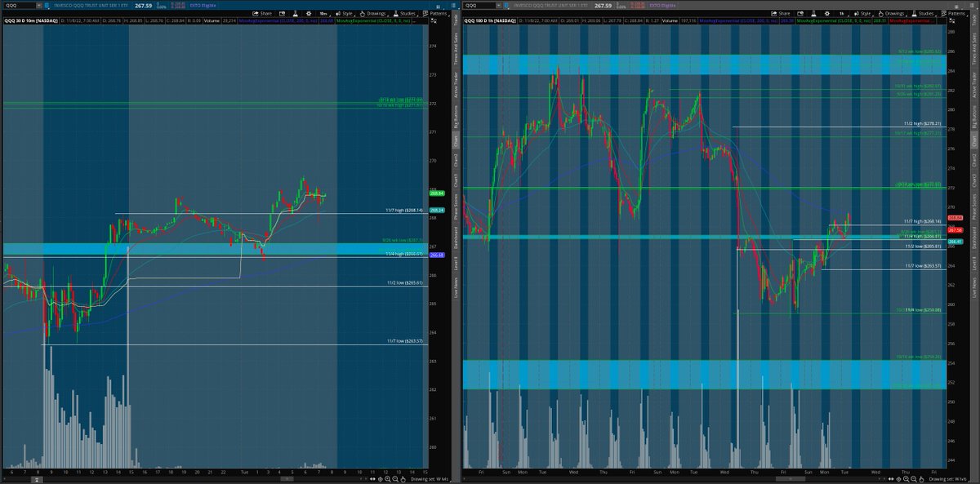Open Studies menu on right 1h chart

(923, 13)
